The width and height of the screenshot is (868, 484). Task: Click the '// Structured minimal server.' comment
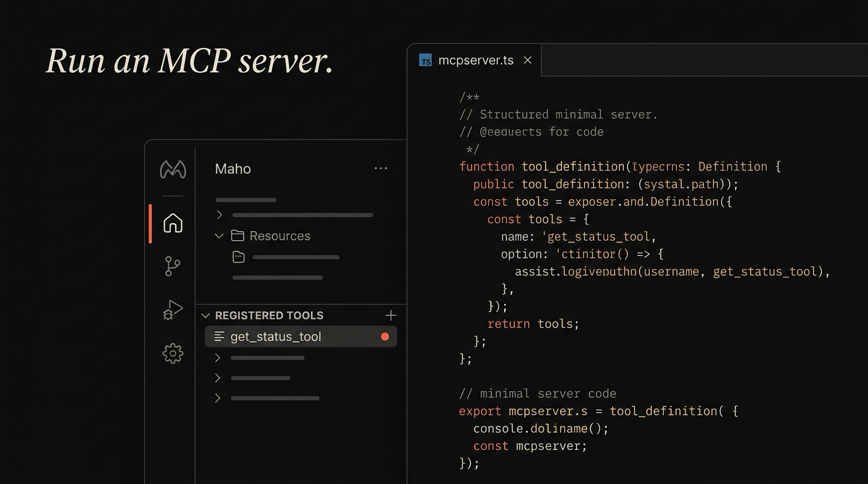(558, 114)
